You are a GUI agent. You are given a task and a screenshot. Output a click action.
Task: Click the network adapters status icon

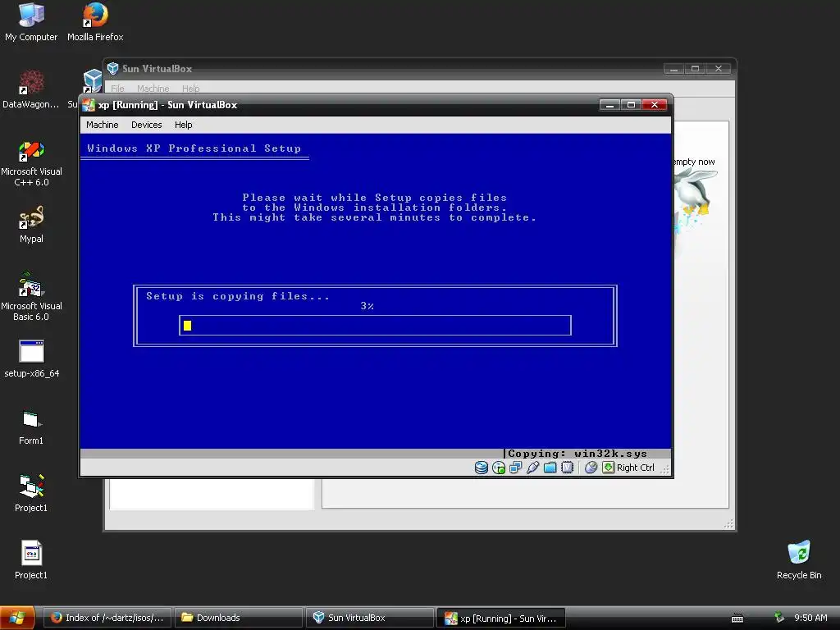pyautogui.click(x=515, y=468)
